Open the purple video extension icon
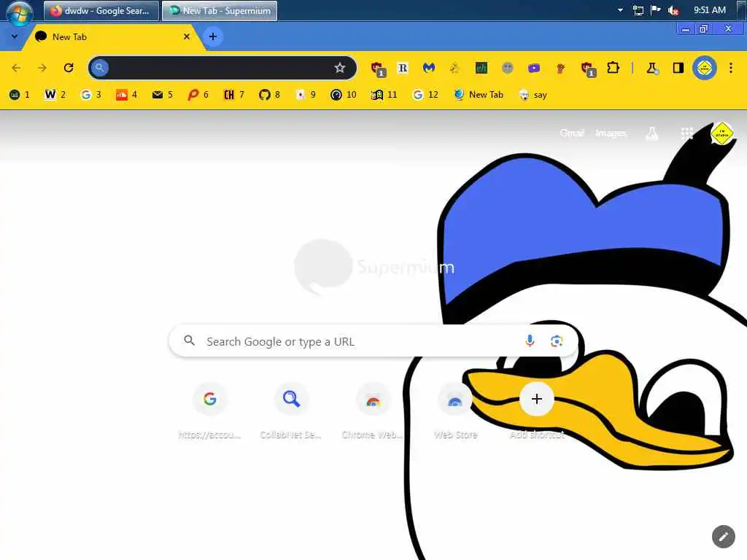The width and height of the screenshot is (747, 560). coord(533,68)
